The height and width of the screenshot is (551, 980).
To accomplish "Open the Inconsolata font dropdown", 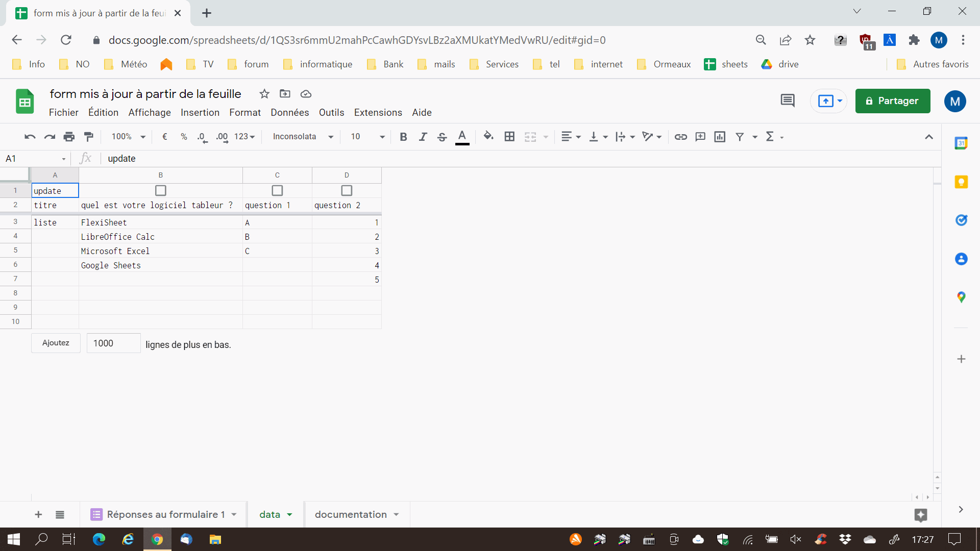I will [x=303, y=137].
